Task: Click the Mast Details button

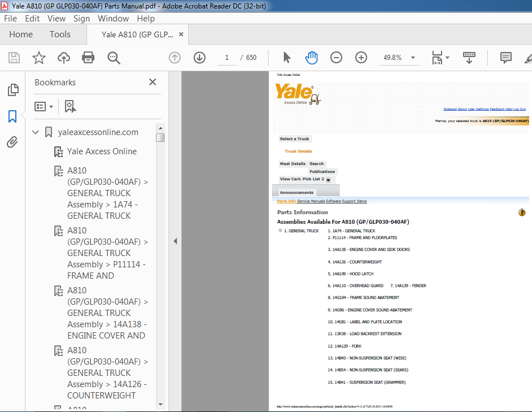Action: [293, 163]
